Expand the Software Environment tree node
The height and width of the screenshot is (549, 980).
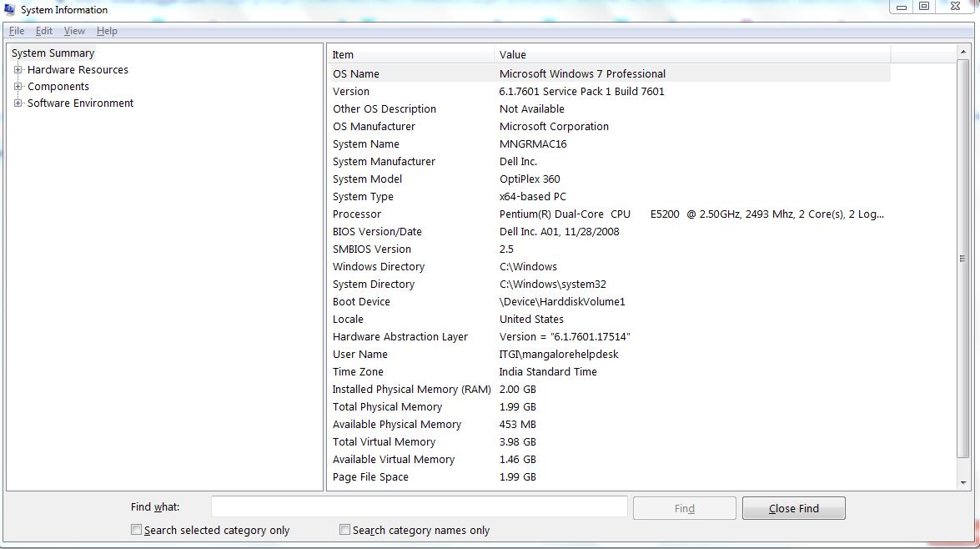pos(18,103)
